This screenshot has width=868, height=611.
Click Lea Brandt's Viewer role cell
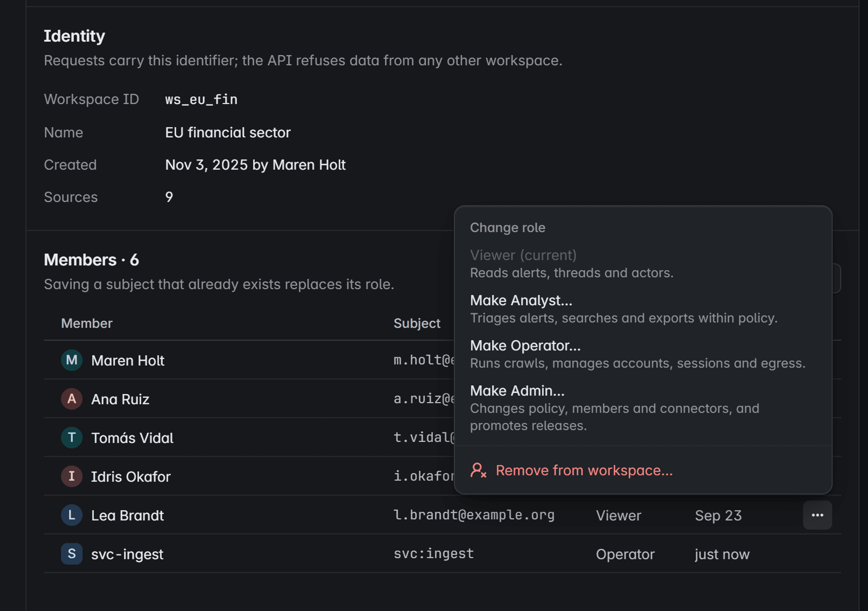[x=618, y=516]
